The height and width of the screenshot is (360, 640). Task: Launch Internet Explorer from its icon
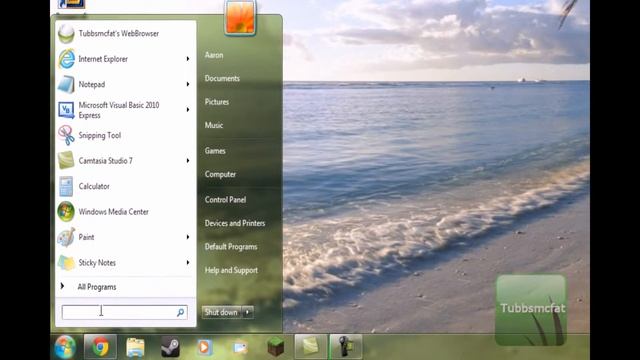[66, 59]
